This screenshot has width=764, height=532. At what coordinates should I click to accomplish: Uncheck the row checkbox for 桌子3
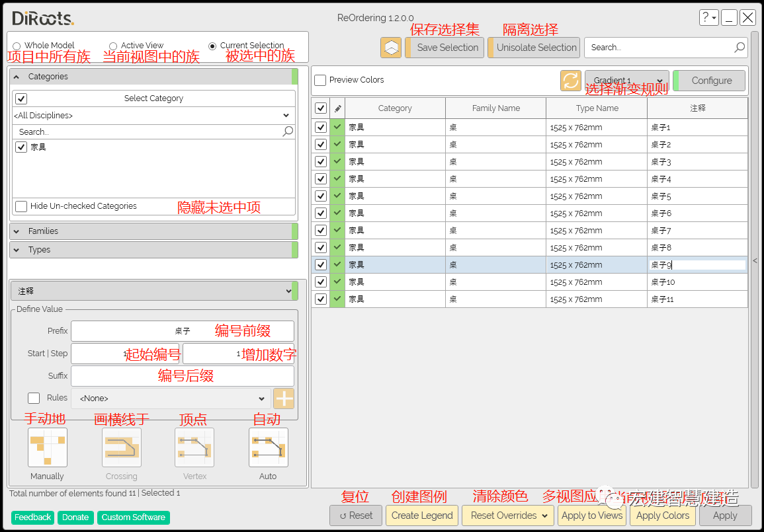coord(321,162)
